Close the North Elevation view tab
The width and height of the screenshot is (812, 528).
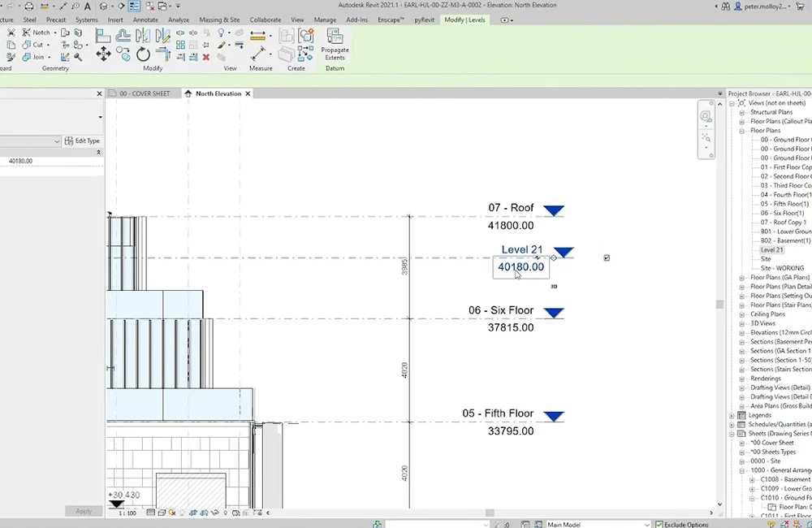click(248, 93)
